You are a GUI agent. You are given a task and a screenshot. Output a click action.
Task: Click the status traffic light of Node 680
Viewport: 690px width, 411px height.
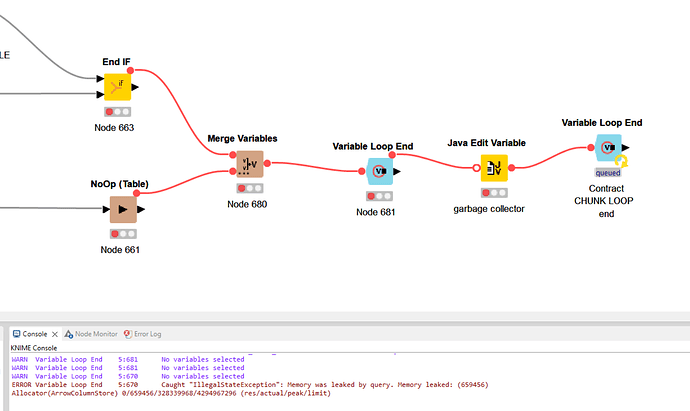click(250, 188)
